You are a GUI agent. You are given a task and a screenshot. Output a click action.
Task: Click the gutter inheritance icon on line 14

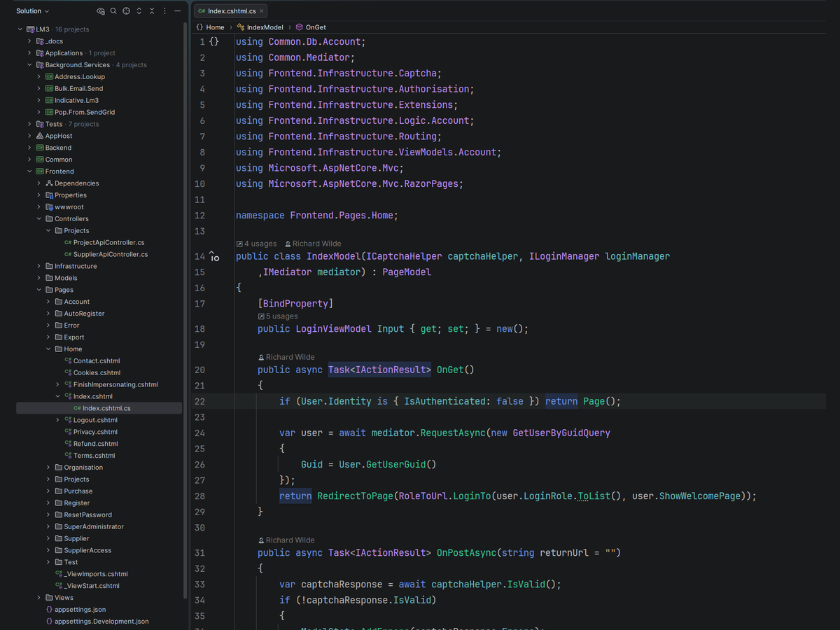pyautogui.click(x=214, y=256)
